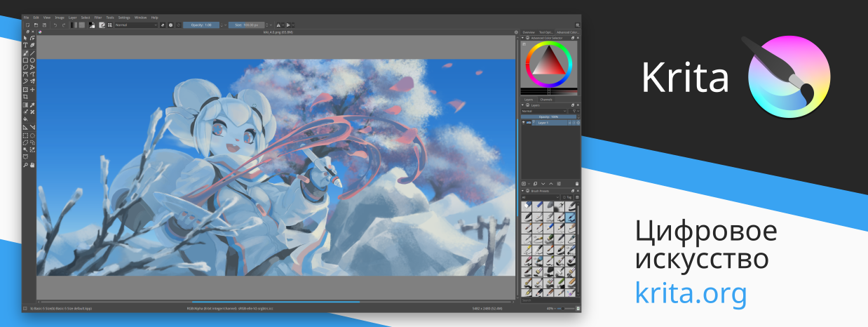The image size is (868, 327).
Task: Click the brush presets Search field
Action: (x=549, y=300)
